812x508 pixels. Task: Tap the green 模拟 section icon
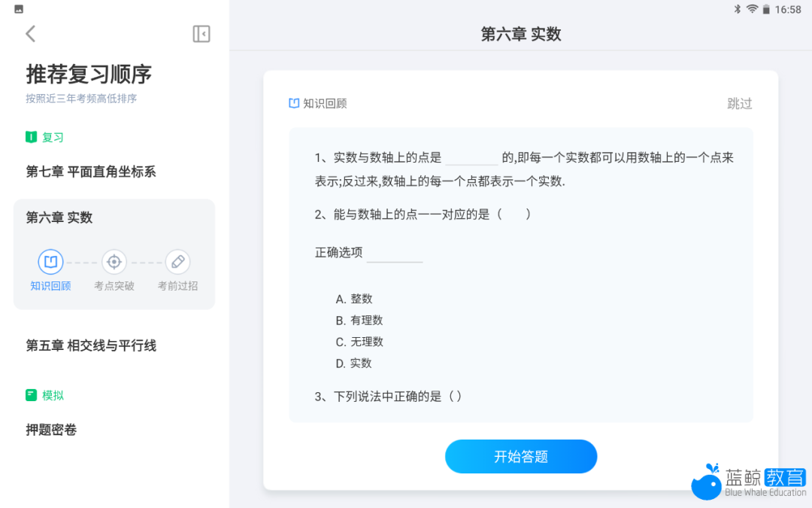[31, 395]
